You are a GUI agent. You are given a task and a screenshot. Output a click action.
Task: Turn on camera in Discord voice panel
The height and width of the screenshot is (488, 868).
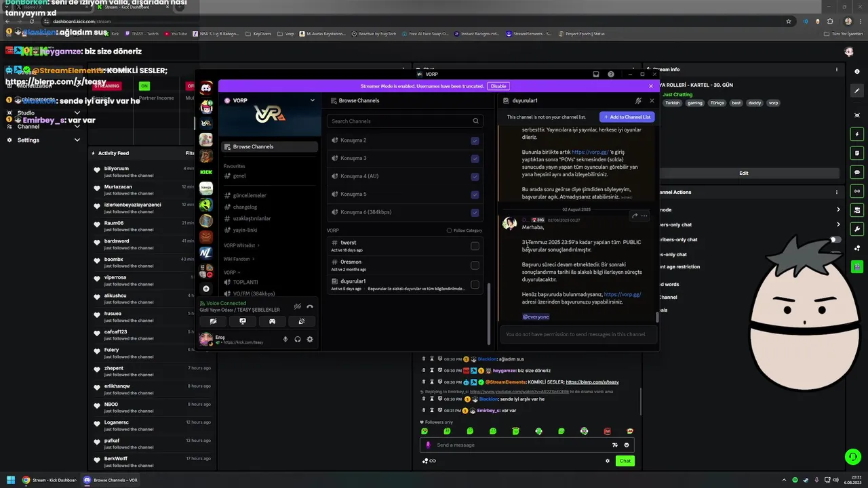(x=213, y=321)
